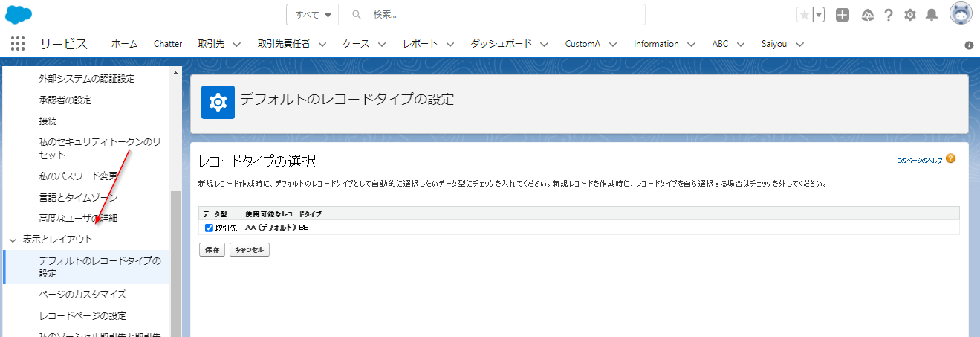Select 承認者の設定 in the sidebar

[65, 100]
